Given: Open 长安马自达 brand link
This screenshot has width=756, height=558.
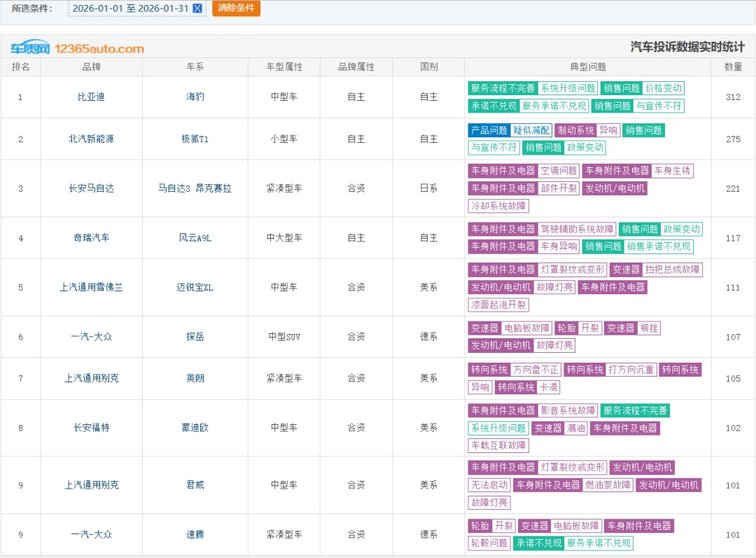Looking at the screenshot, I should coord(93,188).
